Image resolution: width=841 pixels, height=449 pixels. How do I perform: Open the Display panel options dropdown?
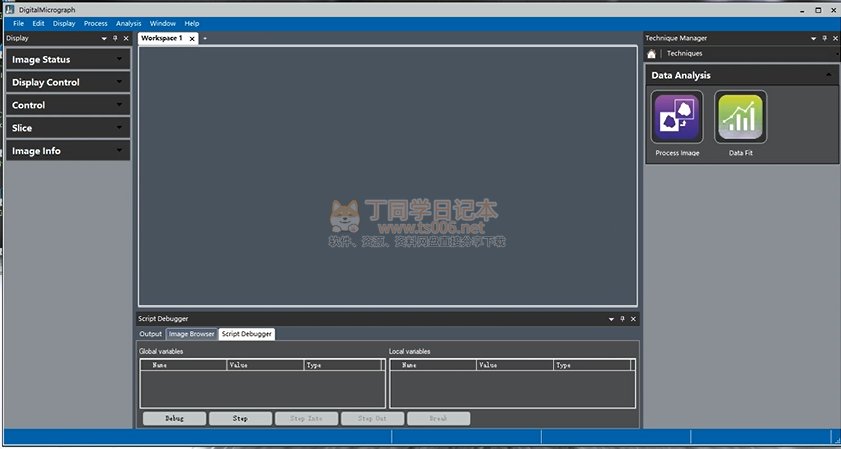[104, 38]
